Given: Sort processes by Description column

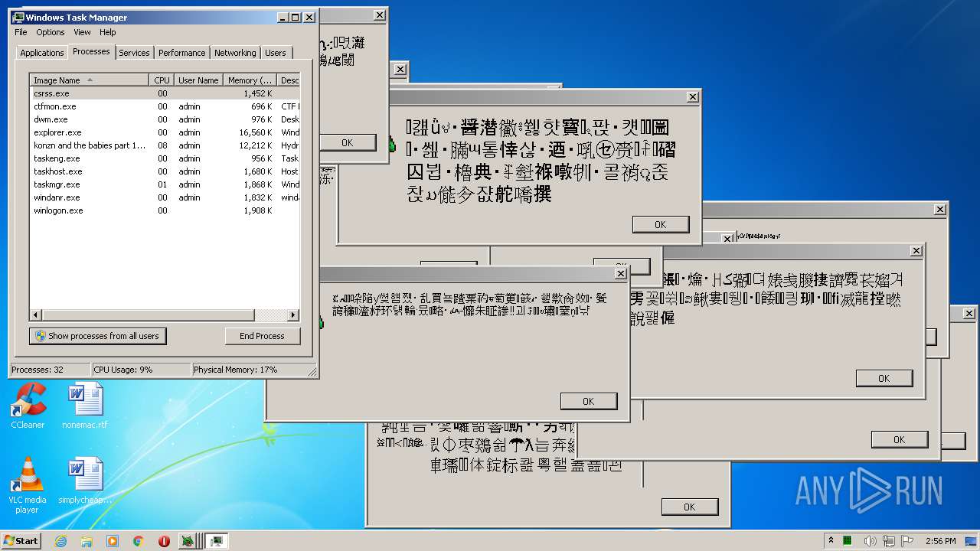Looking at the screenshot, I should tap(289, 80).
